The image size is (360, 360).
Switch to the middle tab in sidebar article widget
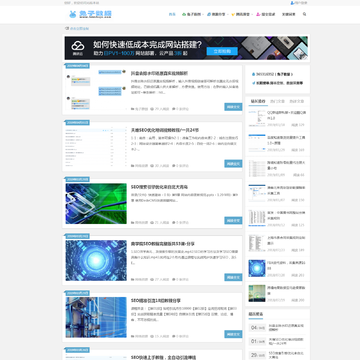[x=277, y=101]
